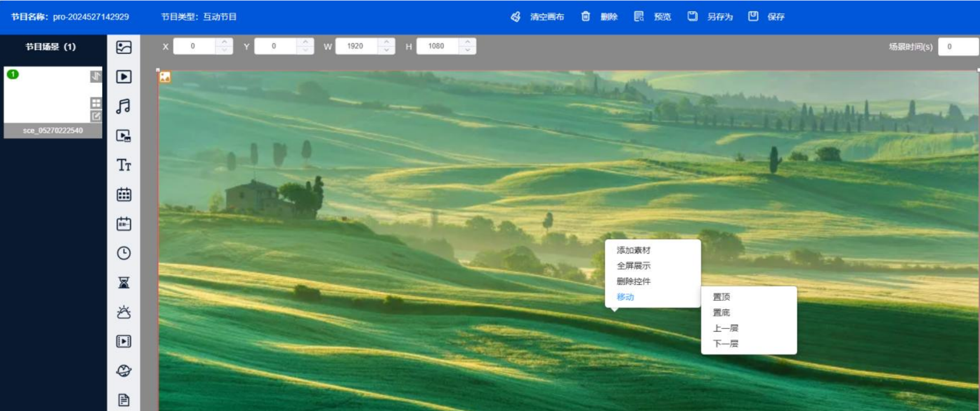Click the 场景时间 scene time input field
Screen dimensions: 980x411
(x=958, y=46)
